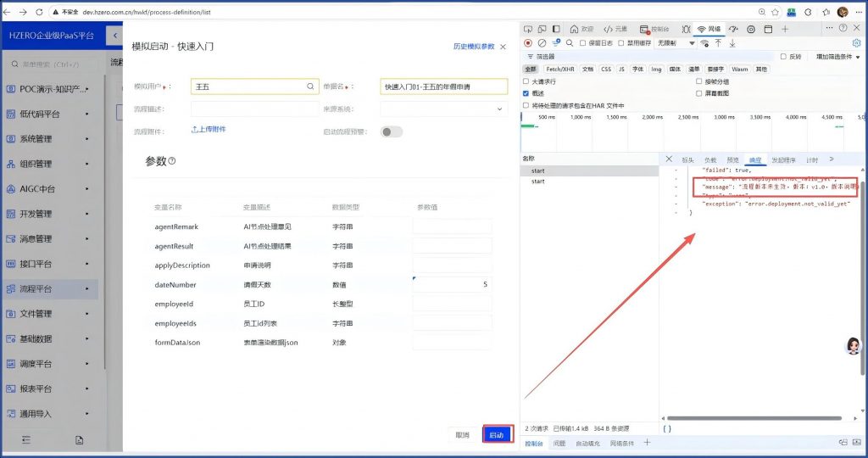Click the record network log icon
The image size is (868, 458).
(528, 43)
